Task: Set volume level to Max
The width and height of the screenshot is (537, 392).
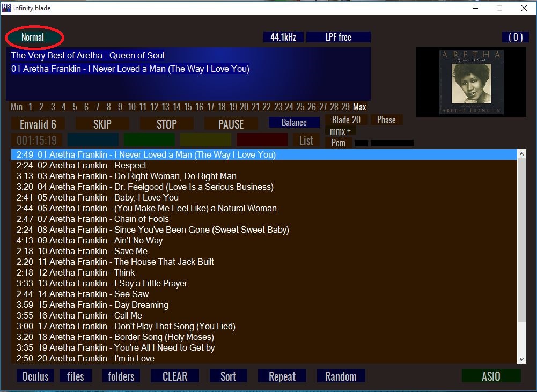Action: point(359,107)
